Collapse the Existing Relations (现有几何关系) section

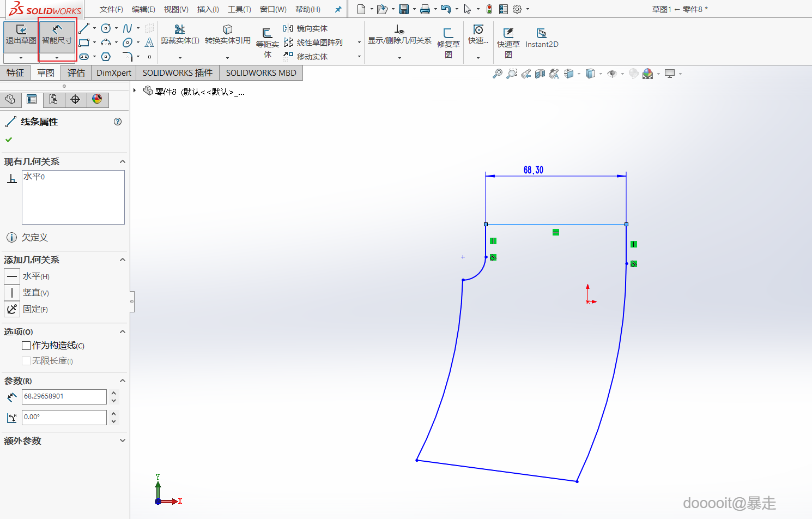123,161
